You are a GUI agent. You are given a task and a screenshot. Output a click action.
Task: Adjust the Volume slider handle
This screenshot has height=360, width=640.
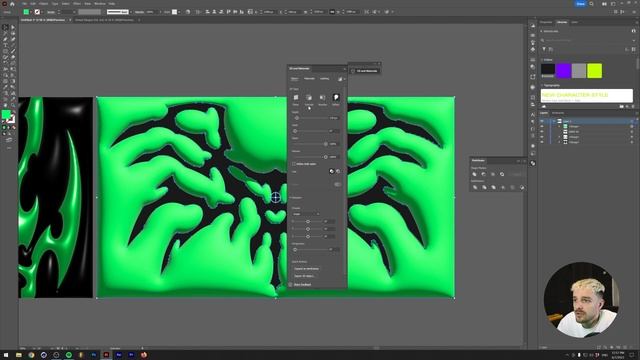pyautogui.click(x=325, y=157)
